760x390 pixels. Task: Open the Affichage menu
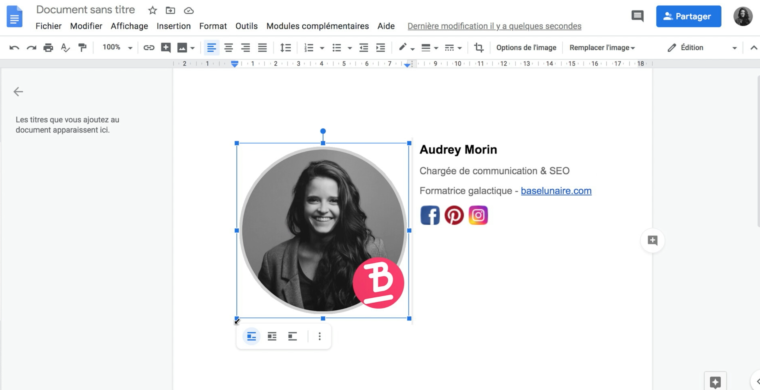129,26
